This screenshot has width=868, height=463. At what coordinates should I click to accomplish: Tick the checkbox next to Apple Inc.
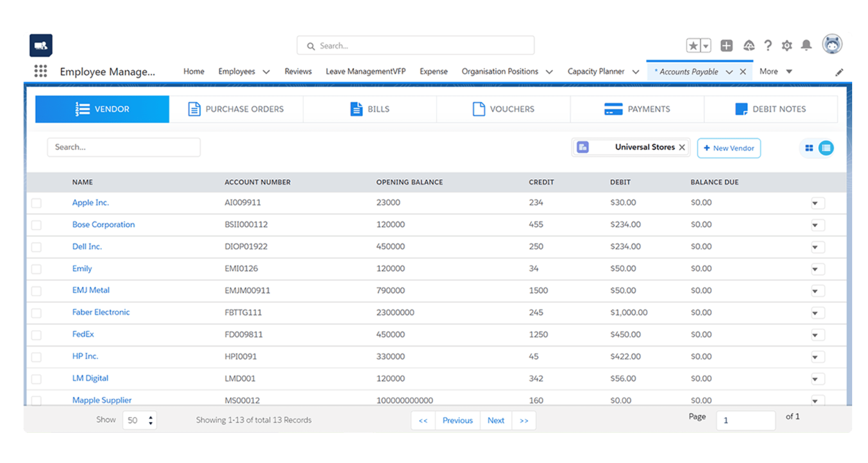point(36,202)
